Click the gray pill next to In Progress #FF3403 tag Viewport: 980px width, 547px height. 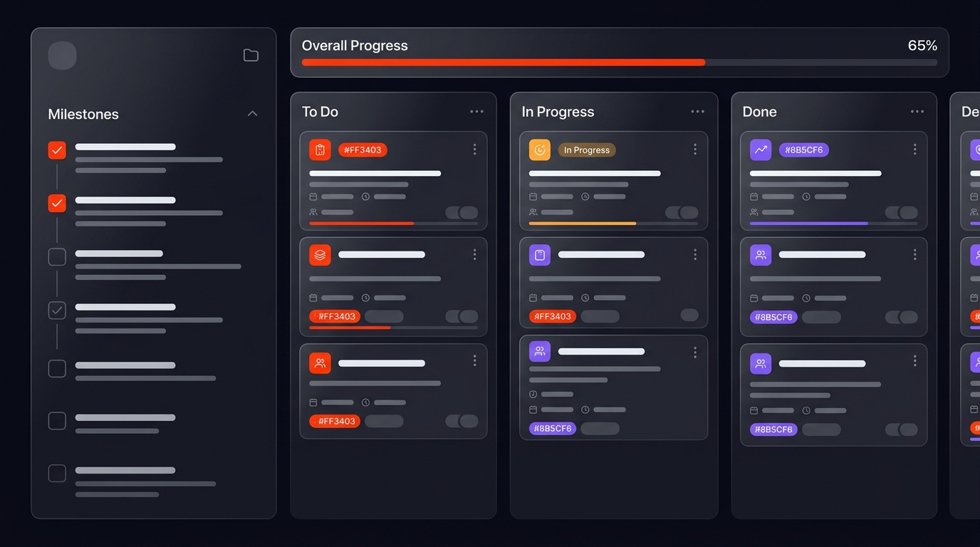pyautogui.click(x=600, y=316)
